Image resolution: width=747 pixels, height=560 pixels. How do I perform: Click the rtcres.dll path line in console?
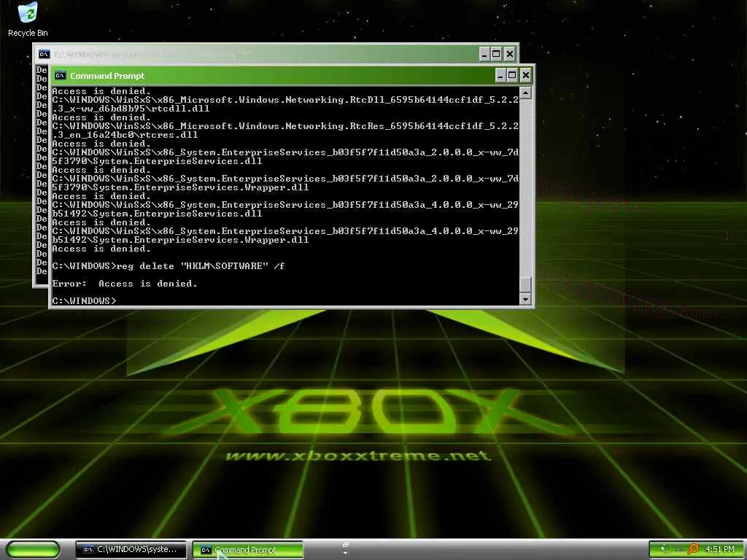(x=285, y=131)
